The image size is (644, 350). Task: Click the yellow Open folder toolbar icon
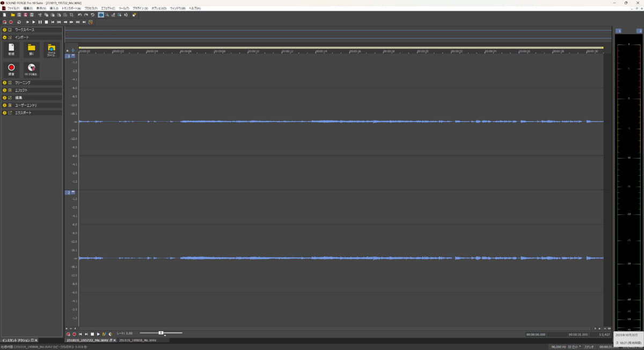pyautogui.click(x=13, y=15)
